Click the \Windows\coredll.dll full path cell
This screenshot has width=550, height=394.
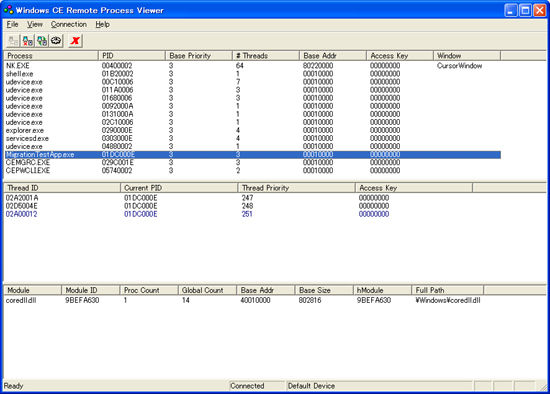pos(448,300)
